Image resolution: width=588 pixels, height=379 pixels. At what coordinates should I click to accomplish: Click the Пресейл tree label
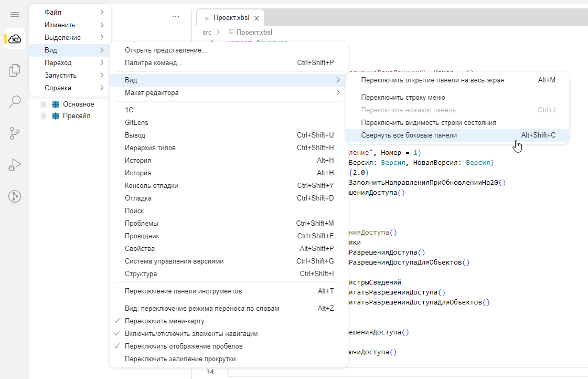[77, 116]
